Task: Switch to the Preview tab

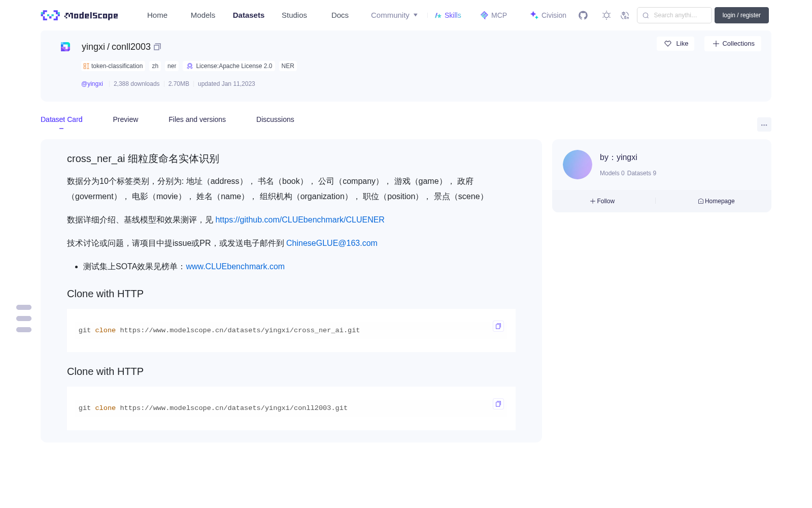Action: [x=125, y=119]
